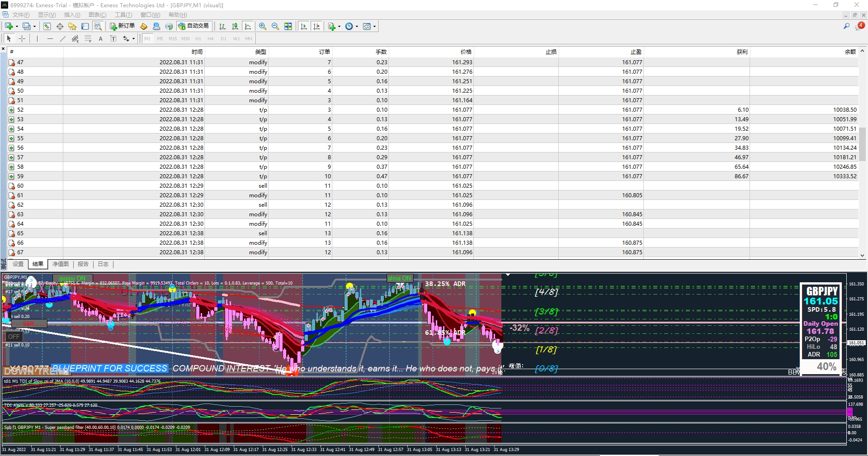Viewport: 868px width, 456px height.
Task: Select the M5 timeframe button
Action: point(160,39)
